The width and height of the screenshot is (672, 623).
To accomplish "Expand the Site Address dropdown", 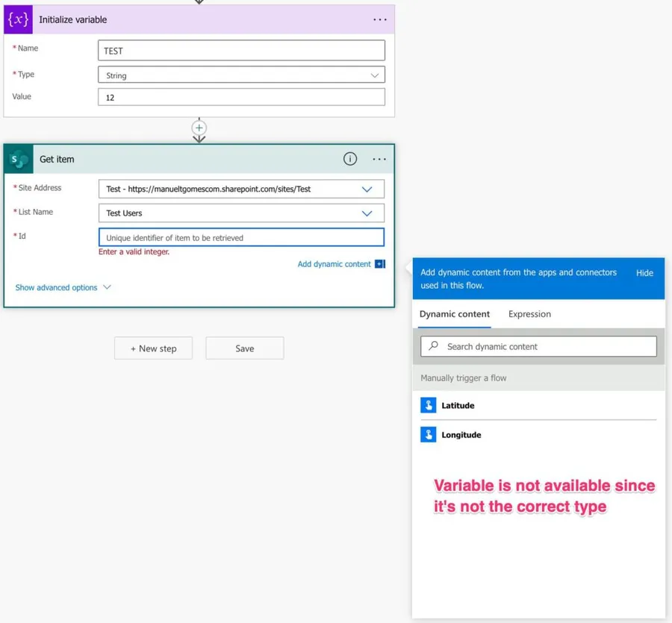I will coord(367,190).
